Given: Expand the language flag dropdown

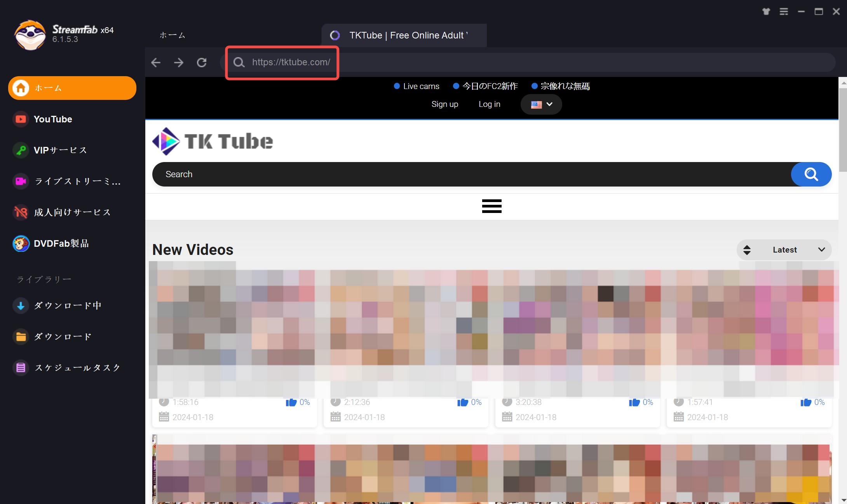Looking at the screenshot, I should 541,104.
